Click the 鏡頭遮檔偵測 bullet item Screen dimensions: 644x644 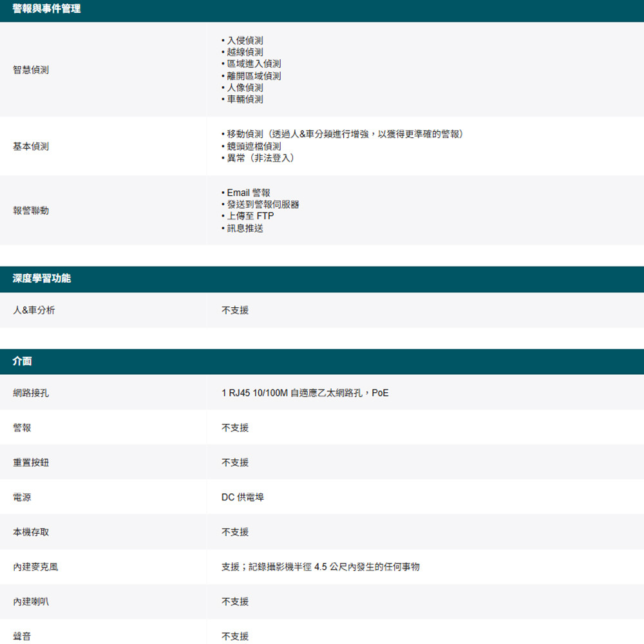point(254,146)
